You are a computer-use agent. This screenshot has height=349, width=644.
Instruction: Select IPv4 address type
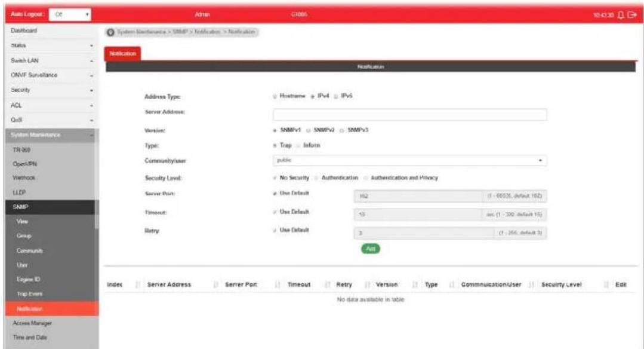coord(313,96)
